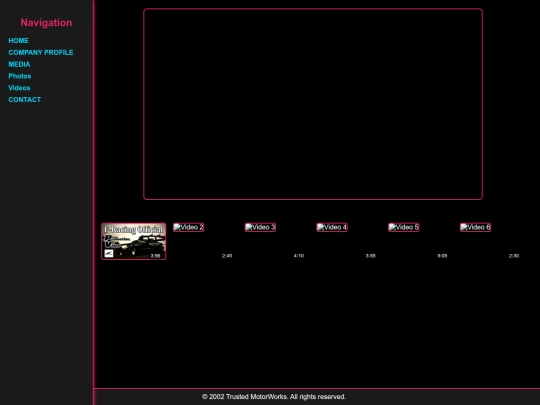
Task: Go to the COMPANY PROFILE page
Action: 41,52
